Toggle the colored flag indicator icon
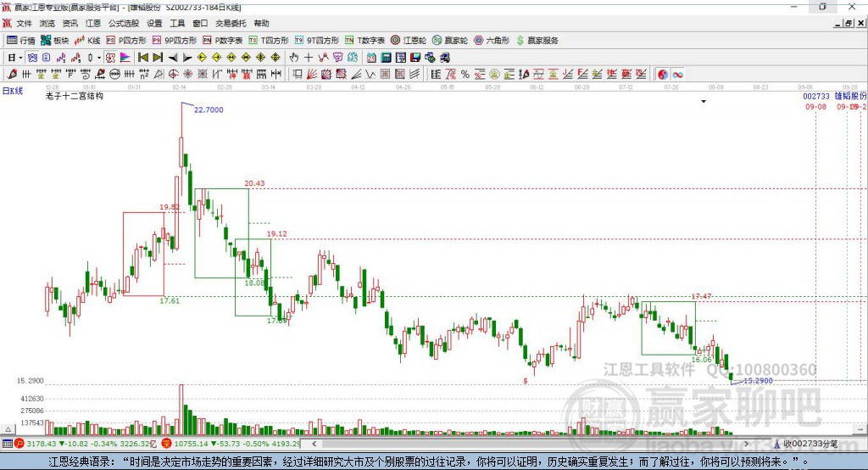Image resolution: width=868 pixels, height=470 pixels. tap(125, 58)
